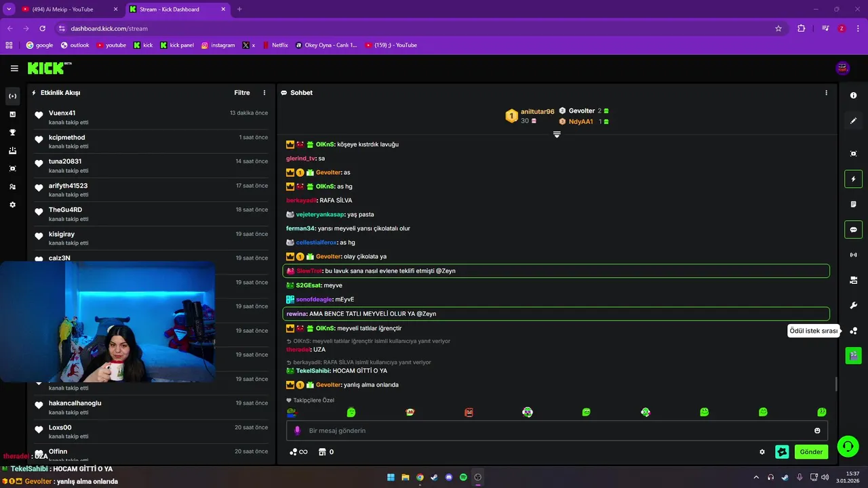Image resolution: width=868 pixels, height=488 pixels.
Task: Open the green headset support button
Action: 848,446
